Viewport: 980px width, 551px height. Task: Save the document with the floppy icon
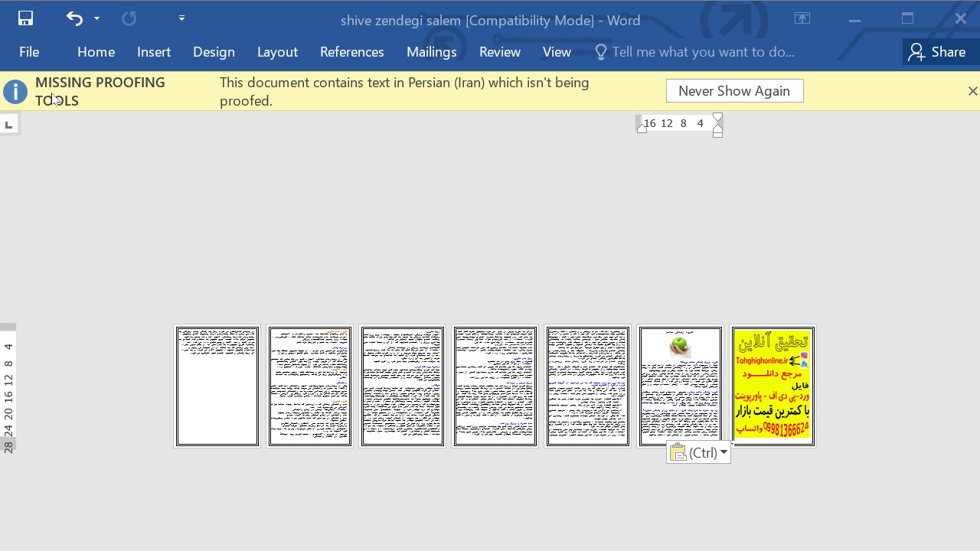pyautogui.click(x=25, y=18)
